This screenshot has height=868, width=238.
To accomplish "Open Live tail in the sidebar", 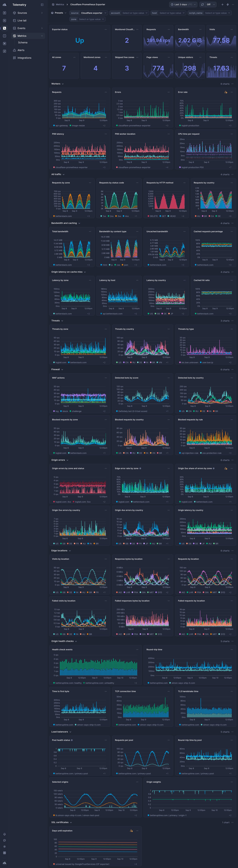I will (28, 21).
